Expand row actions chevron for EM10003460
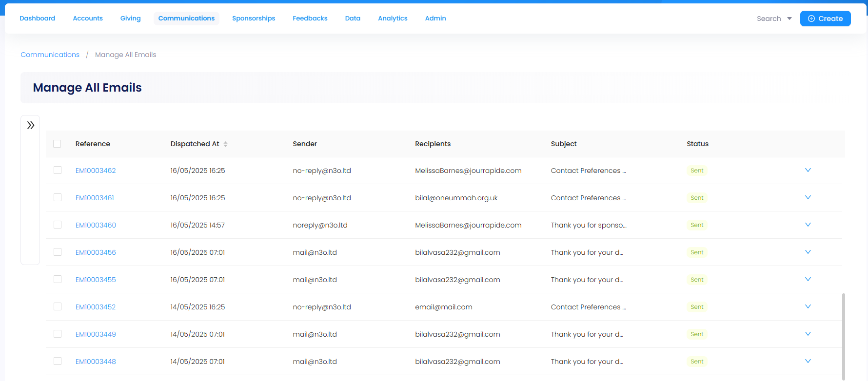 (x=808, y=225)
